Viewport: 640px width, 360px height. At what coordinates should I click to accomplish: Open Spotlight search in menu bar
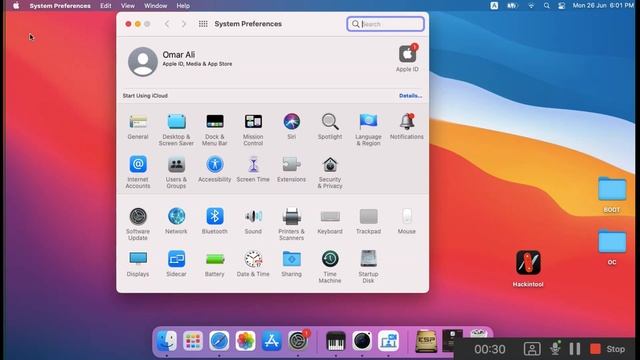[x=547, y=6]
